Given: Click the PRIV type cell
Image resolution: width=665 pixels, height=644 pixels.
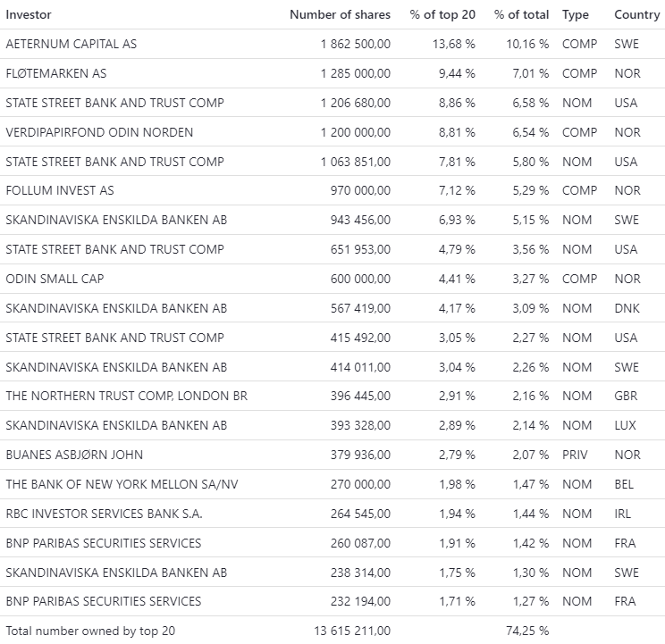Looking at the screenshot, I should tap(575, 455).
